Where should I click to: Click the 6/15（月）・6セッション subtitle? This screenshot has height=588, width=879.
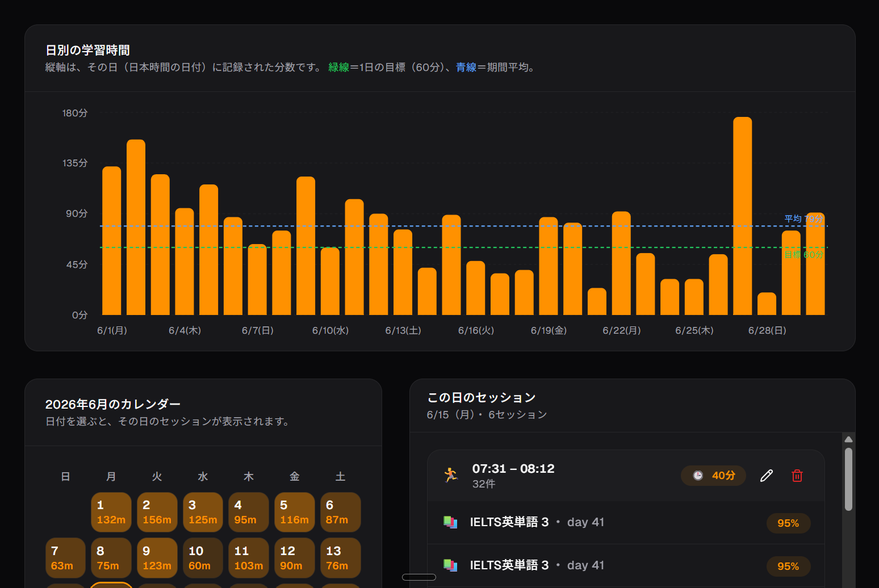point(487,415)
